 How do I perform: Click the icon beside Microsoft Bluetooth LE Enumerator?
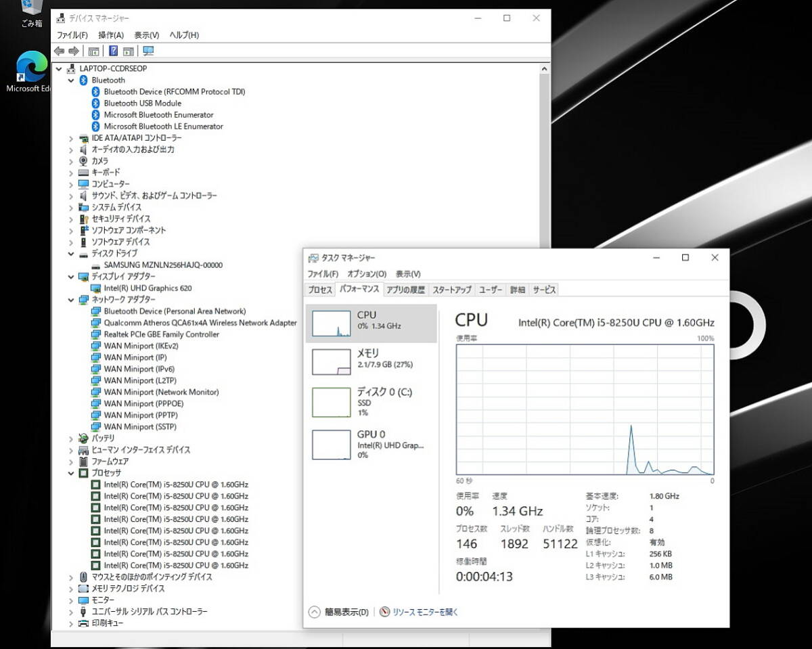pos(96,127)
